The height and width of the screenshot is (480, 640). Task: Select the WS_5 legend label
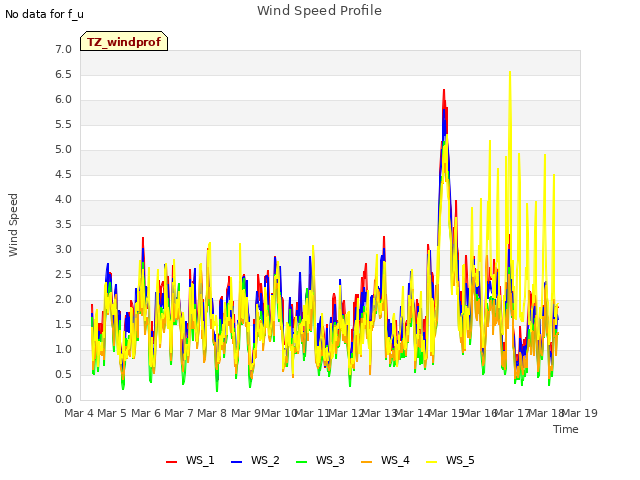coord(460,460)
